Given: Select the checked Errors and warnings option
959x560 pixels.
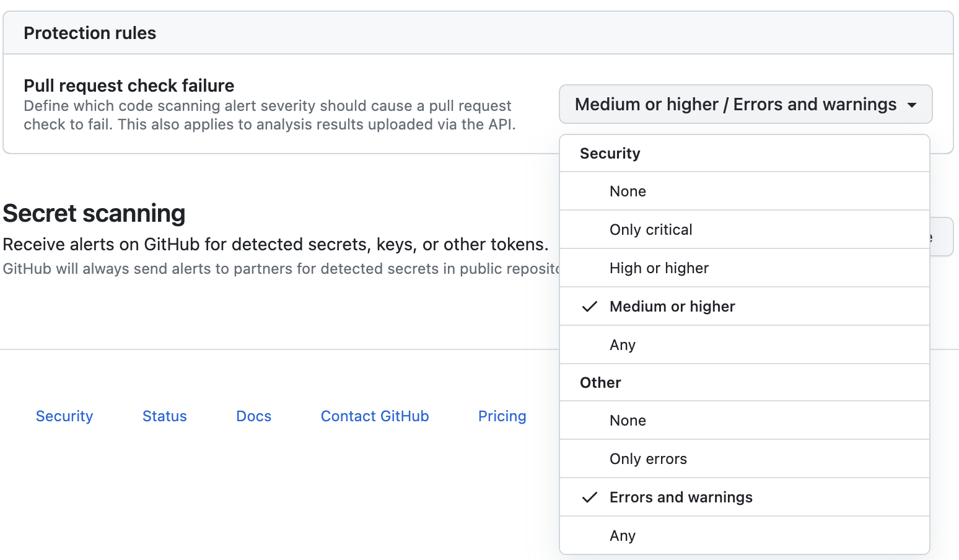Looking at the screenshot, I should [745, 497].
